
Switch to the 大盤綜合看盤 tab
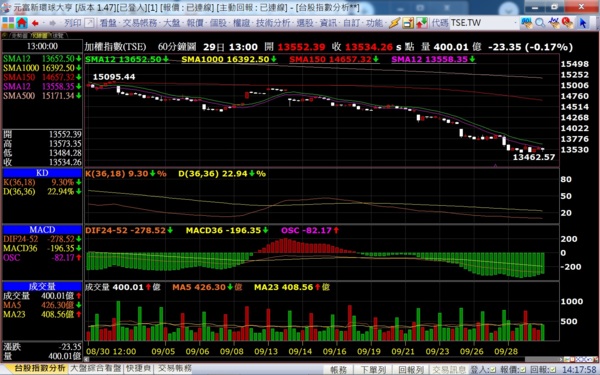[96, 368]
